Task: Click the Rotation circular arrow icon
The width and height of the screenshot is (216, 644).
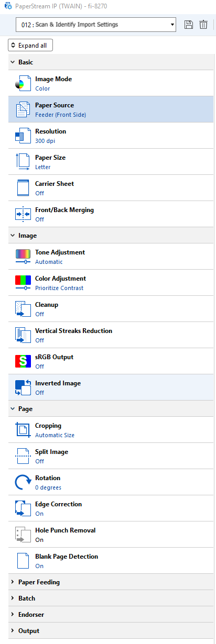Action: [x=23, y=482]
